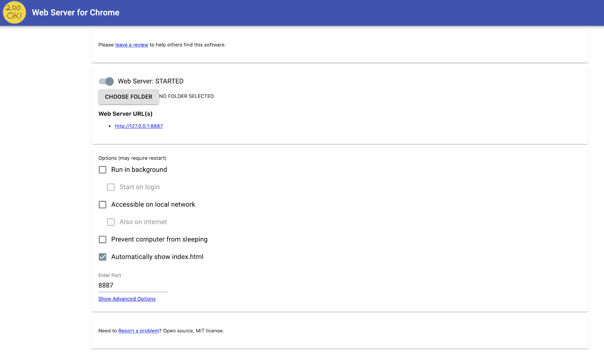604x364 pixels.
Task: Open the leave a review link
Action: coord(131,45)
